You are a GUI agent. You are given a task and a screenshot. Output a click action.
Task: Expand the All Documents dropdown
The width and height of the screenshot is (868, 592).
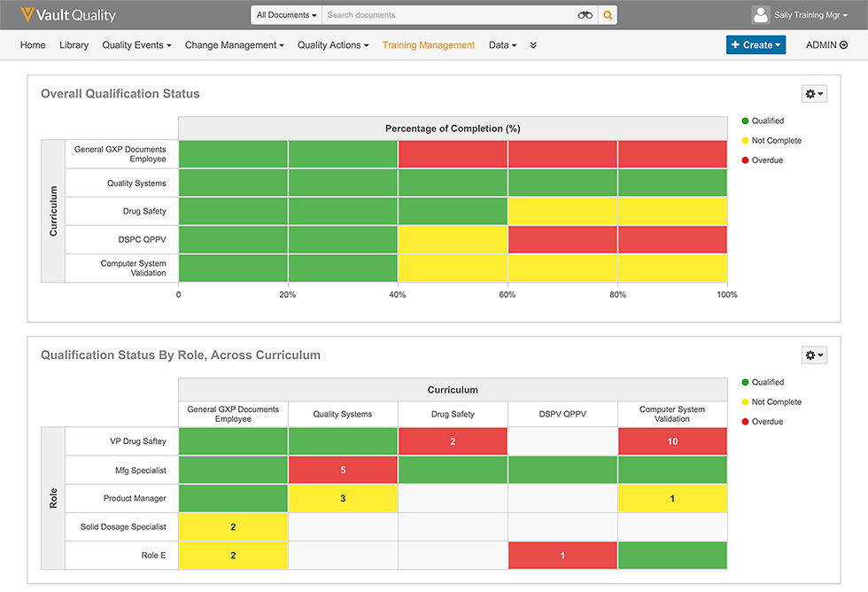click(286, 15)
